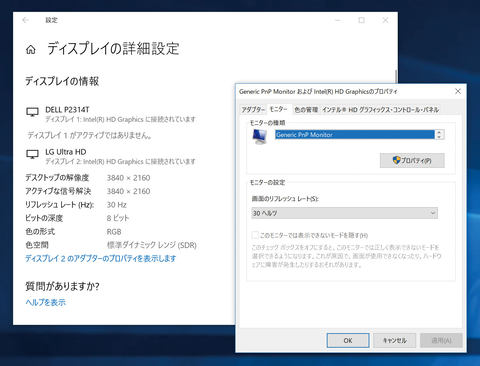Screen dimensions: 480x366
Task: Click the display 1 not active message
Action: (89, 135)
